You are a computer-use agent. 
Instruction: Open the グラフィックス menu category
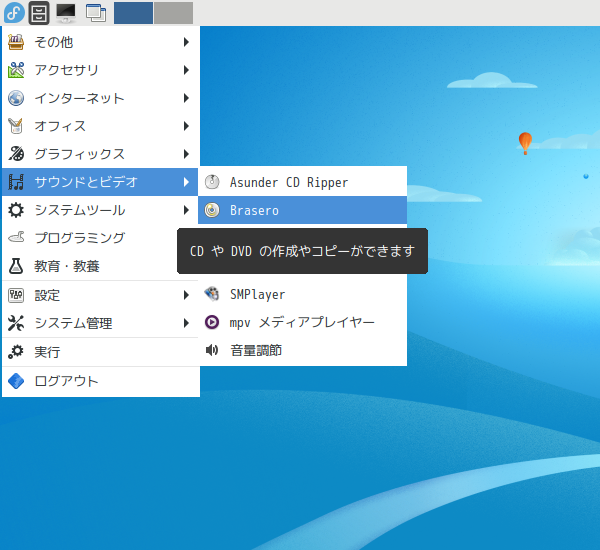[101, 154]
